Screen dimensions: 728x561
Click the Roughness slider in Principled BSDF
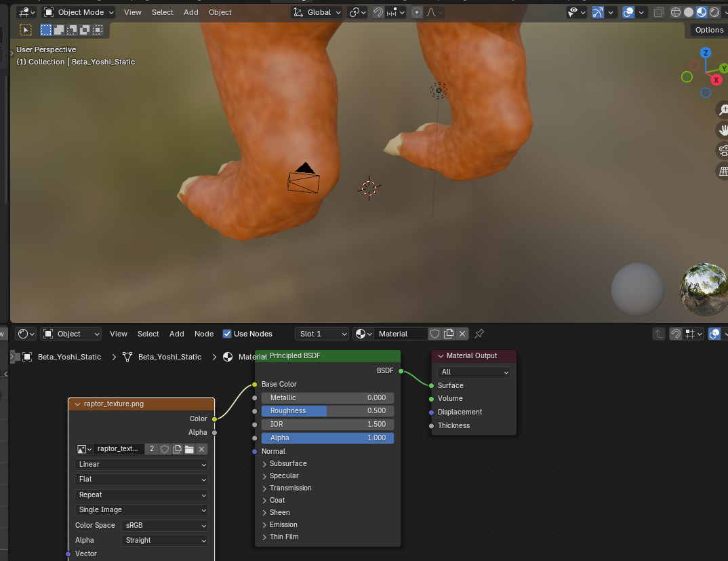coord(328,411)
